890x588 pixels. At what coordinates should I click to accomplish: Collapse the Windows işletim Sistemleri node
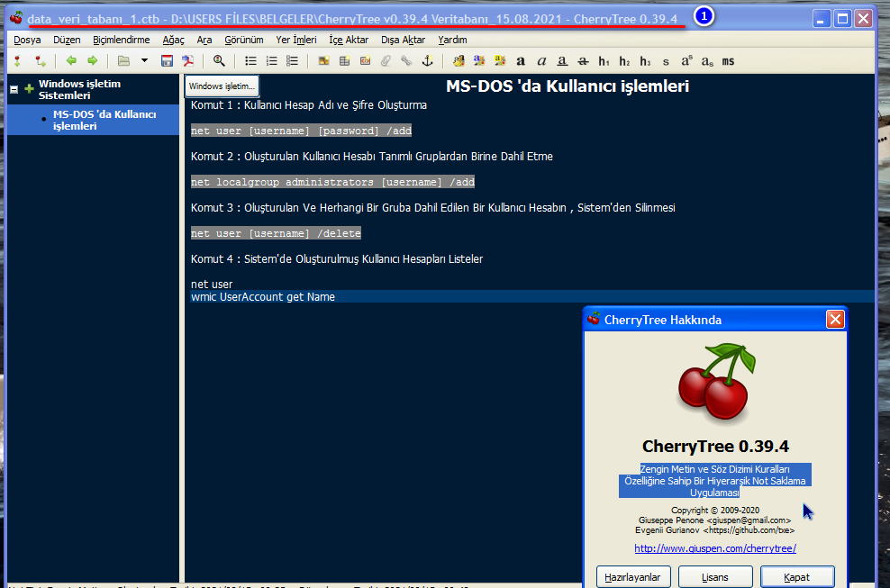pos(14,90)
